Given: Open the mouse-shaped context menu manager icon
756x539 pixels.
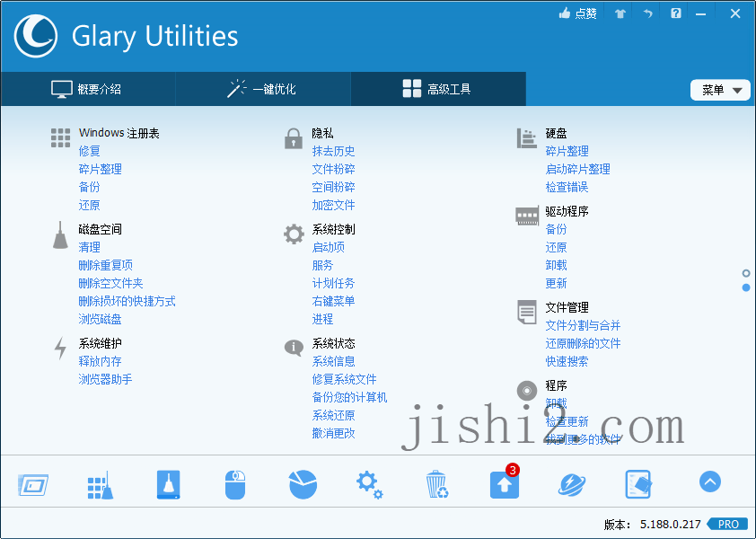Looking at the screenshot, I should [235, 484].
